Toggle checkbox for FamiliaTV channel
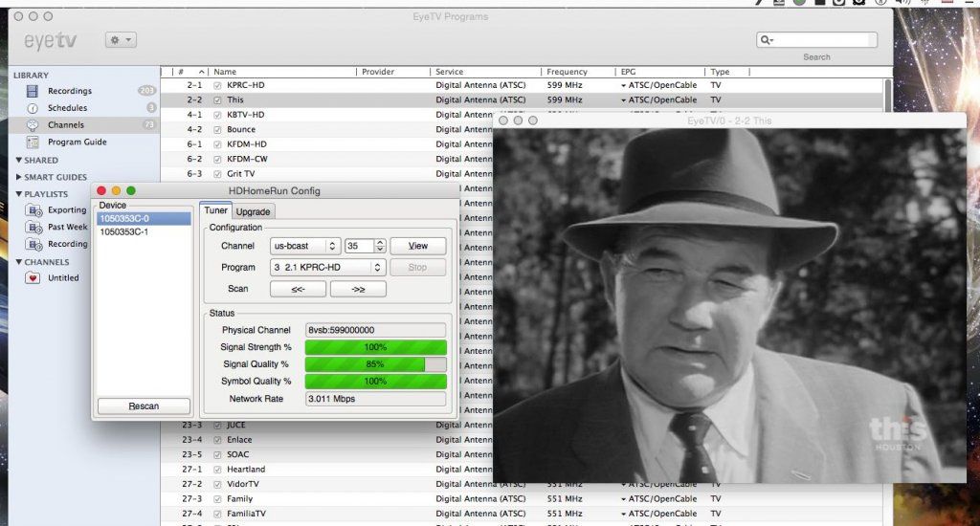 pos(217,515)
